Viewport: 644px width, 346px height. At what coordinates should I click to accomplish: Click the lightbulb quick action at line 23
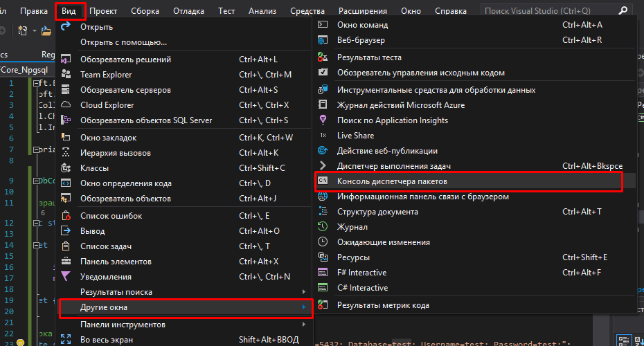click(x=21, y=343)
